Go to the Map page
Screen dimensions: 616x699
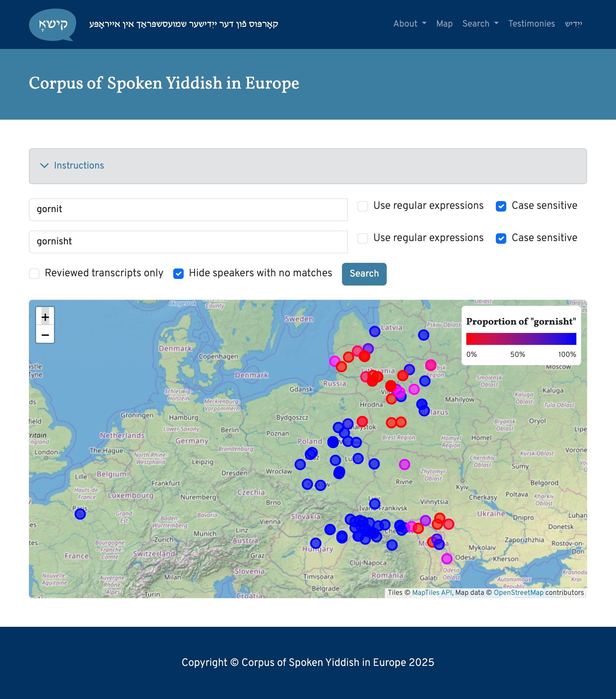point(444,24)
